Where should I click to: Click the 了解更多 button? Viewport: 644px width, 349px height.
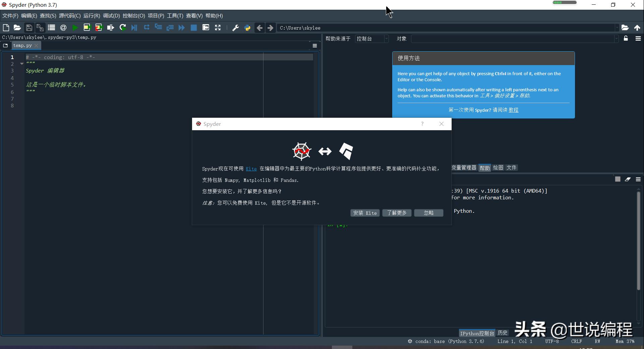click(x=397, y=213)
